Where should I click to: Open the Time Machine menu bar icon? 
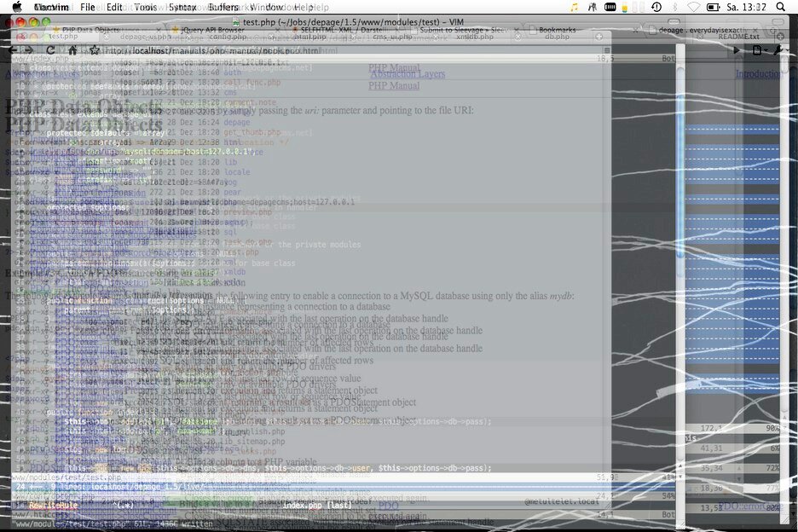pos(656,7)
